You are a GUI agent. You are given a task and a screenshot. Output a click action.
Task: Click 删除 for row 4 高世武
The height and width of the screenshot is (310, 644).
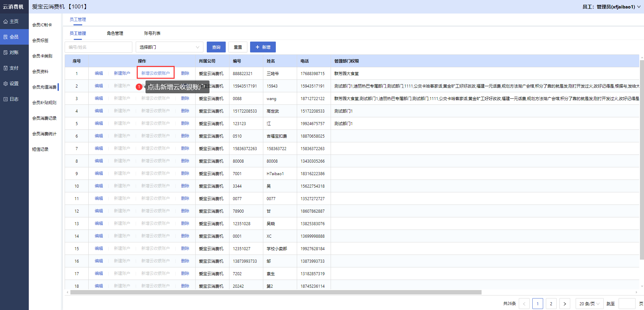185,111
